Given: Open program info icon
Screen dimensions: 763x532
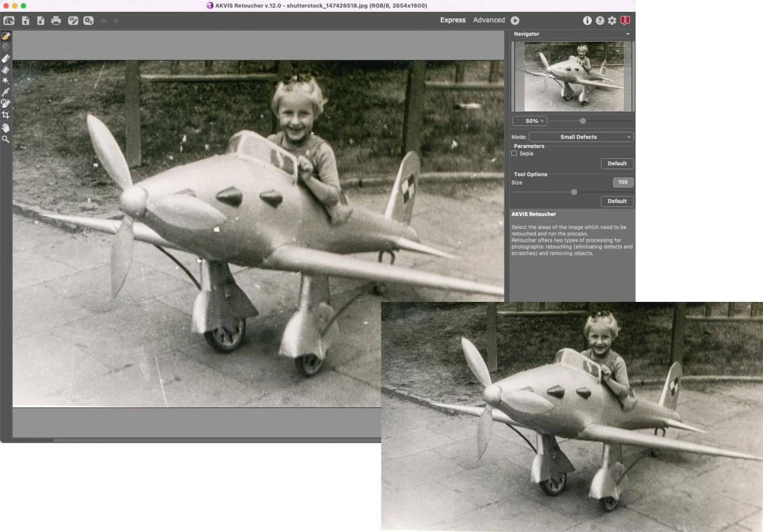Looking at the screenshot, I should pyautogui.click(x=587, y=20).
